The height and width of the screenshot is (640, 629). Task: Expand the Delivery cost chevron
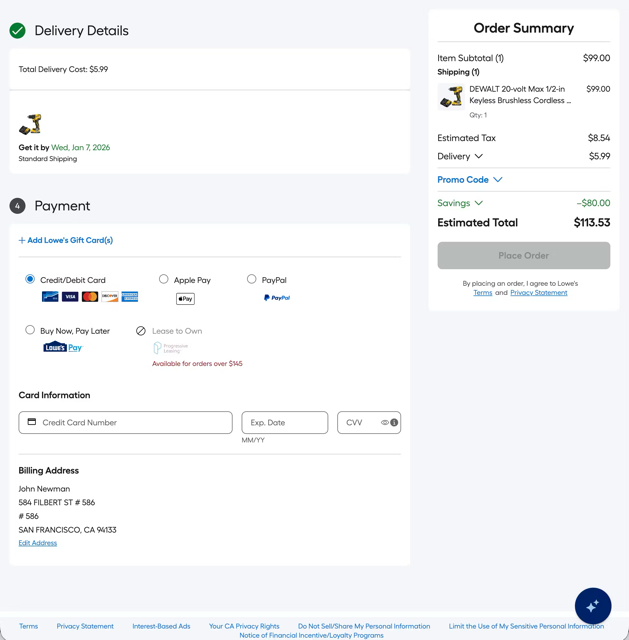click(x=479, y=156)
